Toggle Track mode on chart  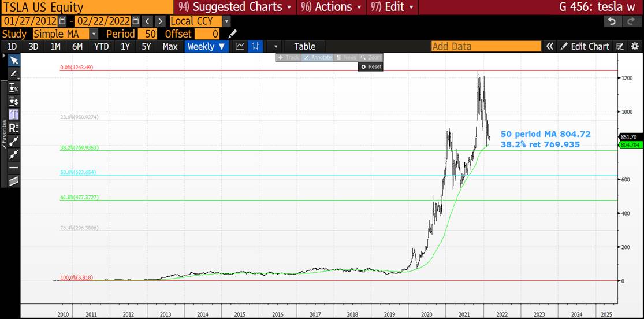(x=289, y=57)
